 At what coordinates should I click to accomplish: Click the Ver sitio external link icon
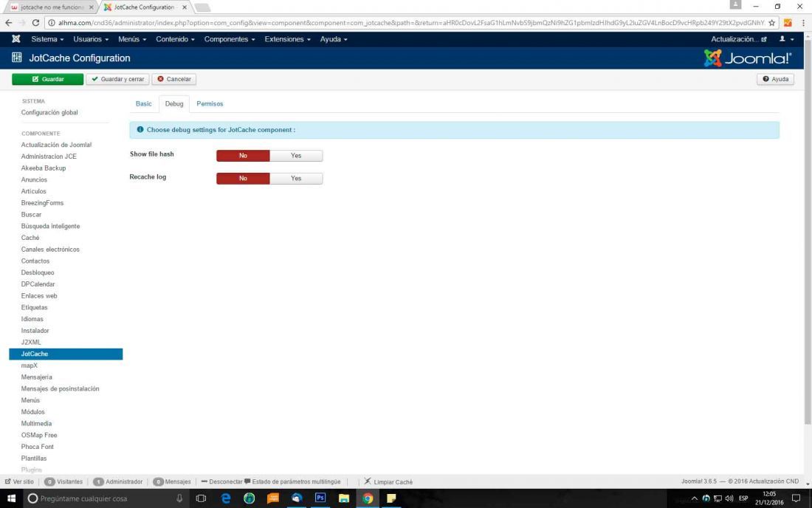tap(8, 481)
